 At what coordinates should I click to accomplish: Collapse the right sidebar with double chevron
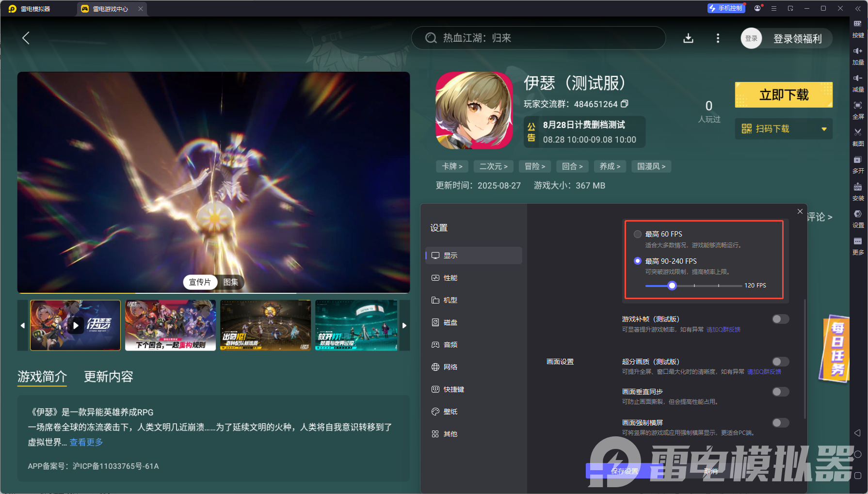858,8
